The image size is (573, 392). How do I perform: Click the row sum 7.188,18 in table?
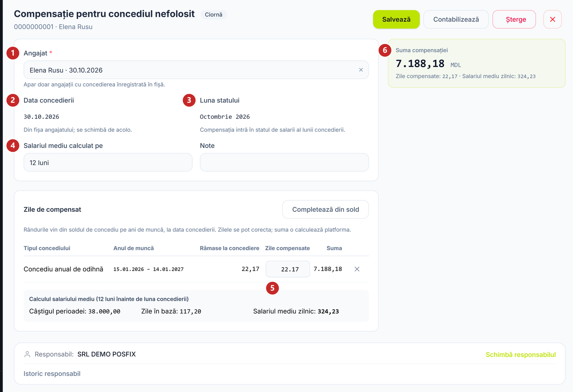tap(328, 269)
